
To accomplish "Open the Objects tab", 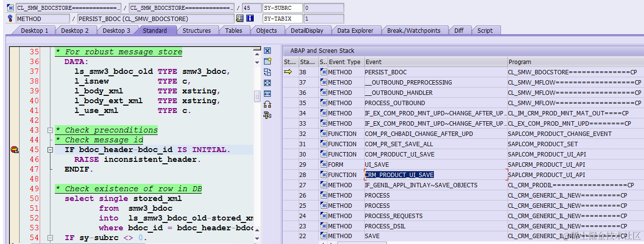I will coord(266,30).
